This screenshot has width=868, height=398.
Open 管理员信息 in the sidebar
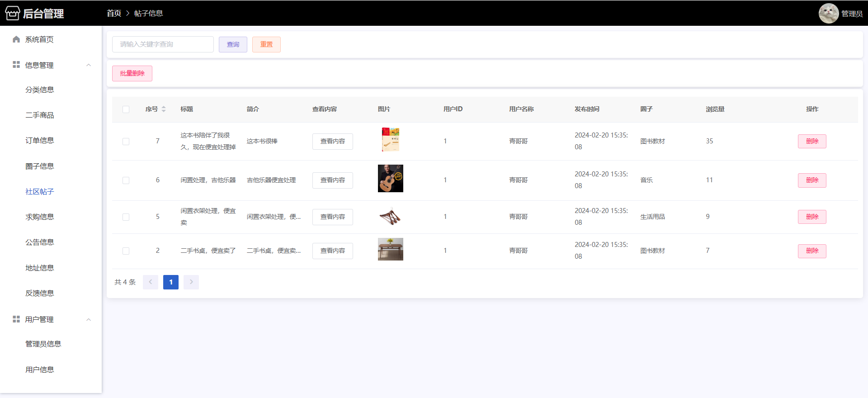click(x=43, y=344)
